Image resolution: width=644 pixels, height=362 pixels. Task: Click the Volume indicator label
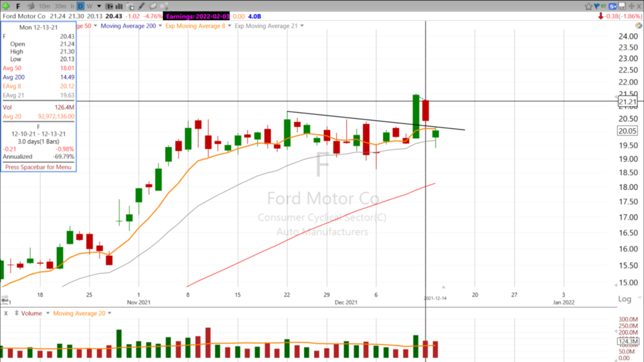click(x=32, y=313)
